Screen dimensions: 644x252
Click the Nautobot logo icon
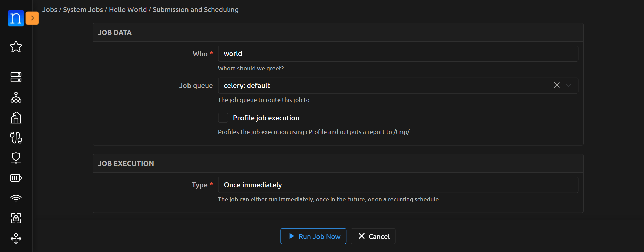point(16,18)
